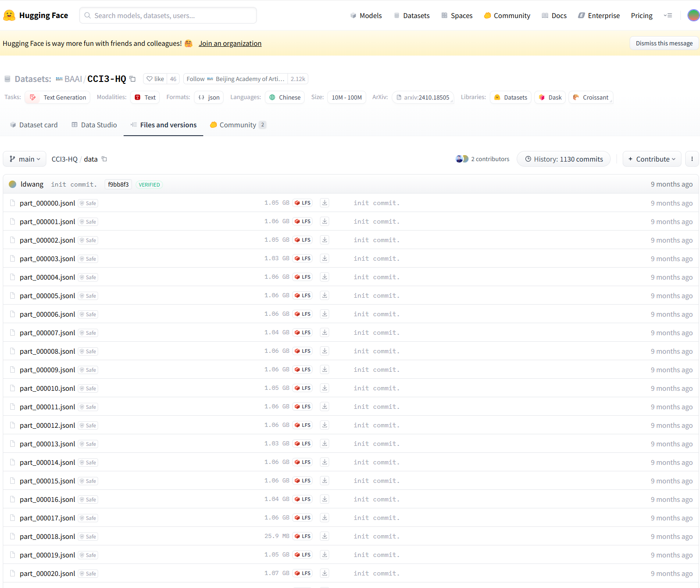This screenshot has height=588, width=700.
Task: Focus the search models input field
Action: (x=168, y=15)
